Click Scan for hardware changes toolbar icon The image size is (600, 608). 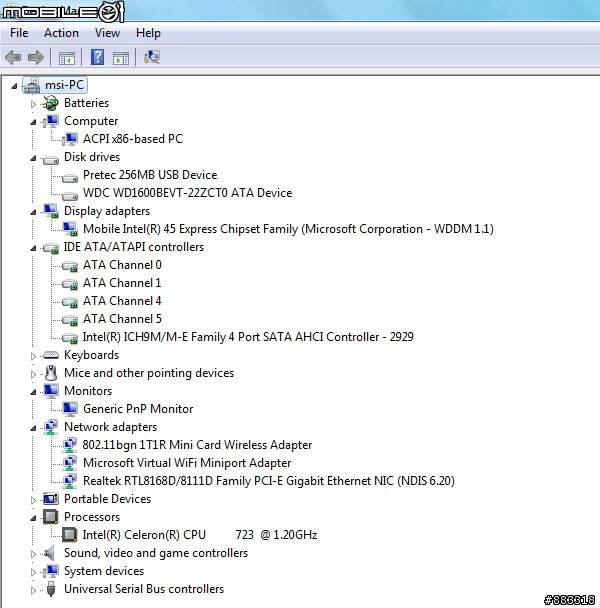point(151,57)
